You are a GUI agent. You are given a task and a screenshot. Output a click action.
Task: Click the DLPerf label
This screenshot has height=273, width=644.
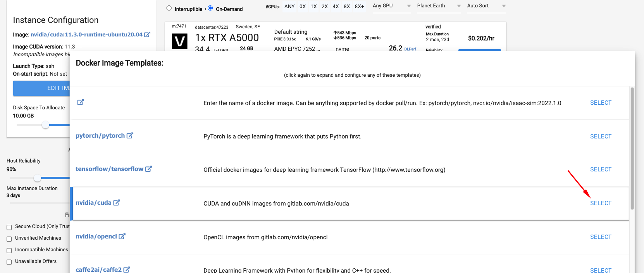tap(410, 49)
